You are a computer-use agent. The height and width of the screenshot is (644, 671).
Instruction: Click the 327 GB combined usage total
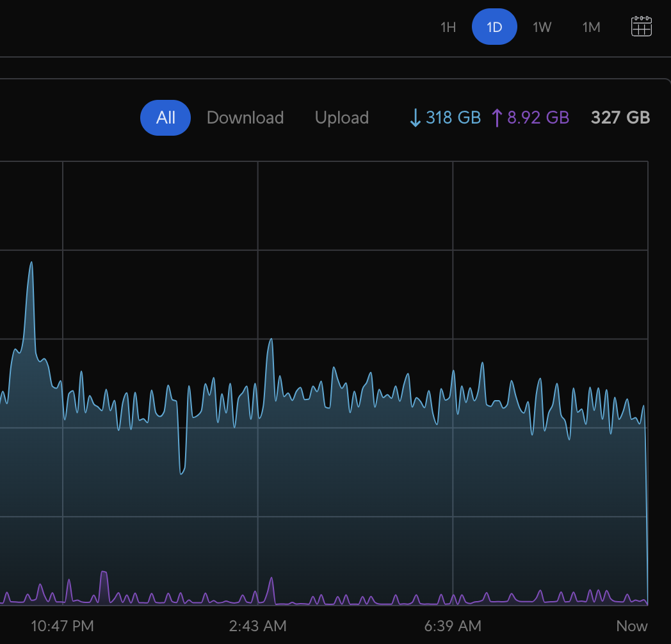click(x=620, y=118)
